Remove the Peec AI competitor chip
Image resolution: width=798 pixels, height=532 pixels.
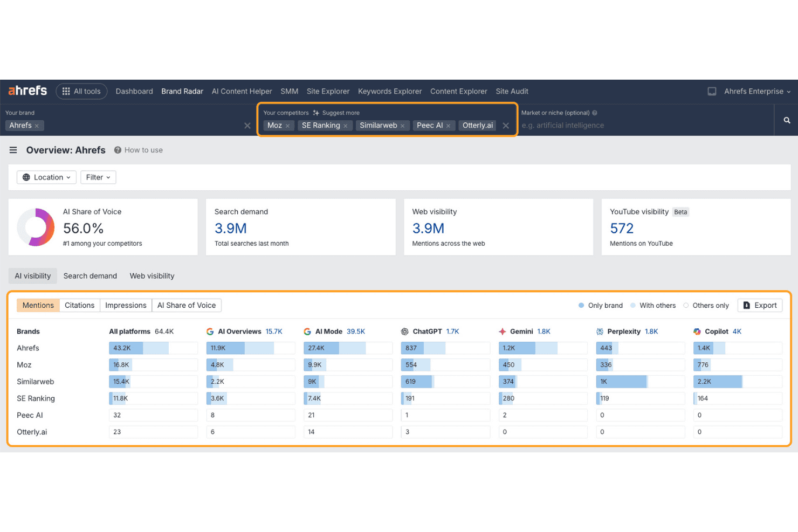(x=448, y=126)
